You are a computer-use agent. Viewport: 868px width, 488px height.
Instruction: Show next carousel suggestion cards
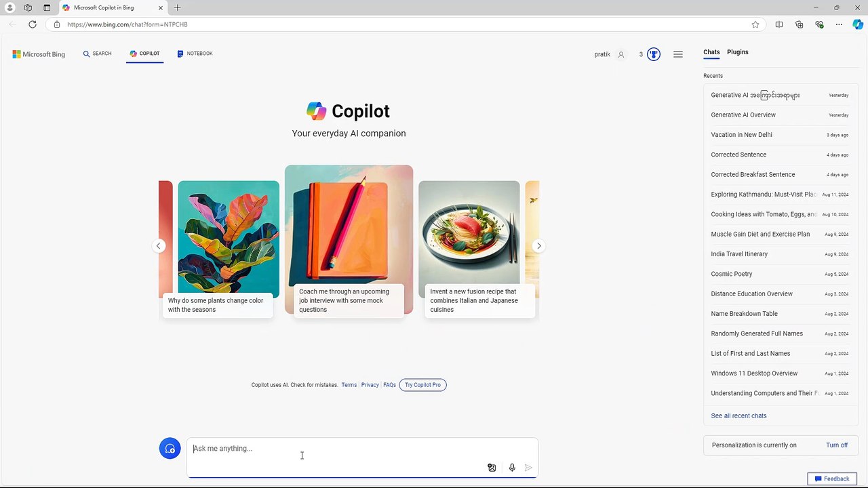coord(538,246)
